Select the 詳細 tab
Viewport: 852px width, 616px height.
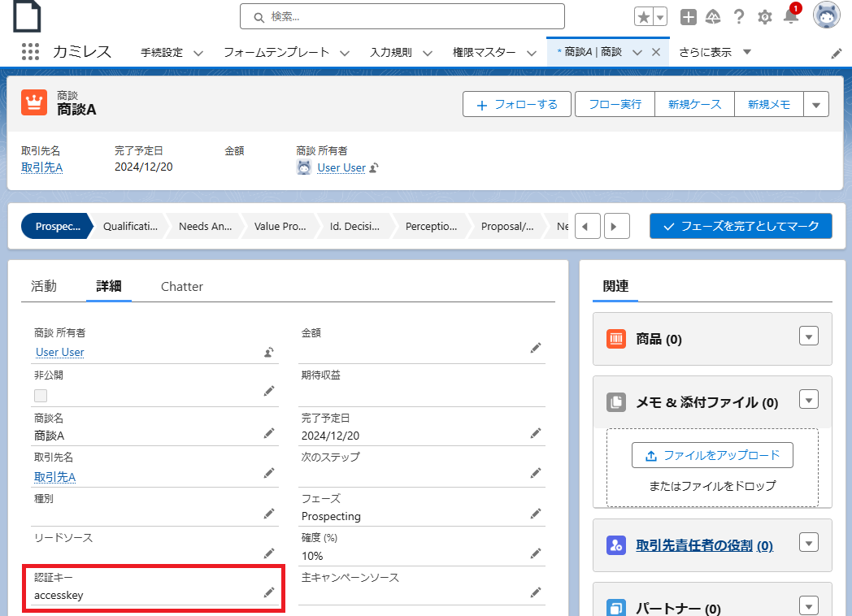109,286
